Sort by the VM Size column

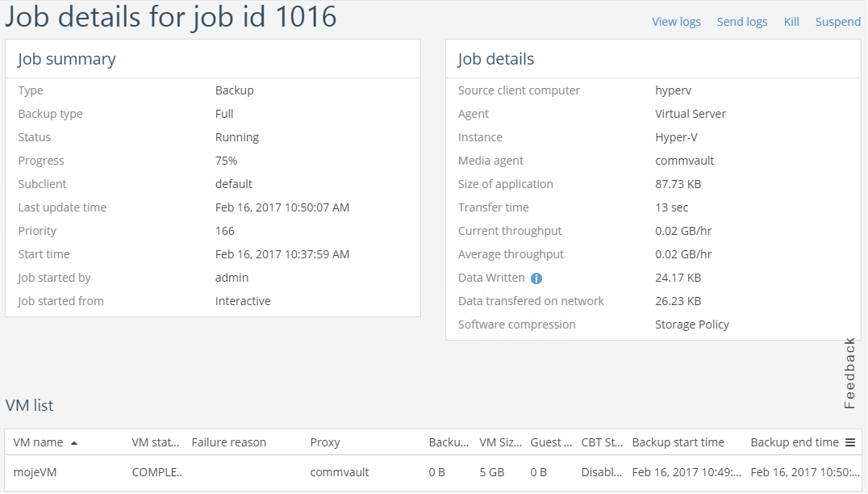point(499,442)
